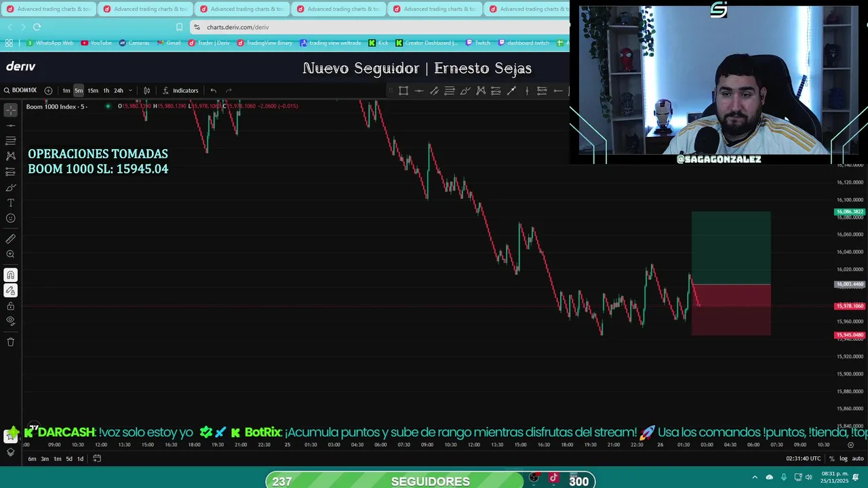Toggle hide all drawings eye icon
This screenshot has height=488, width=868.
tap(11, 321)
